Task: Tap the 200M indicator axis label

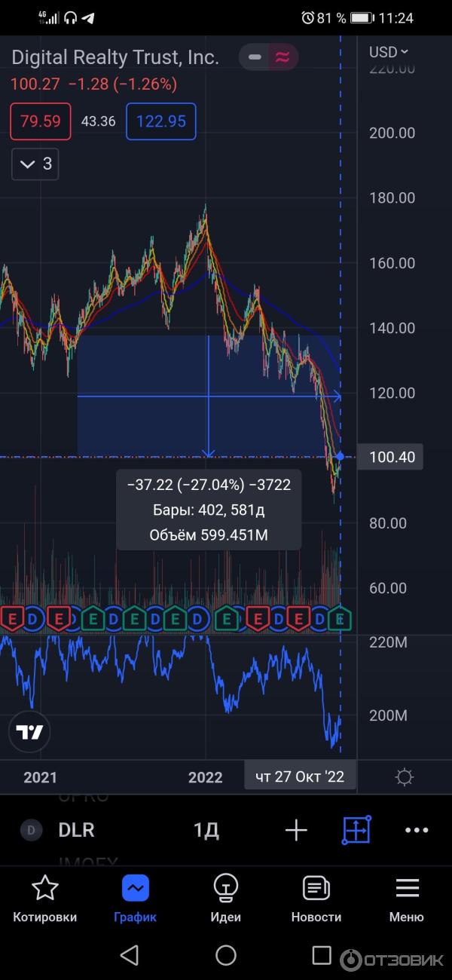Action: [387, 715]
